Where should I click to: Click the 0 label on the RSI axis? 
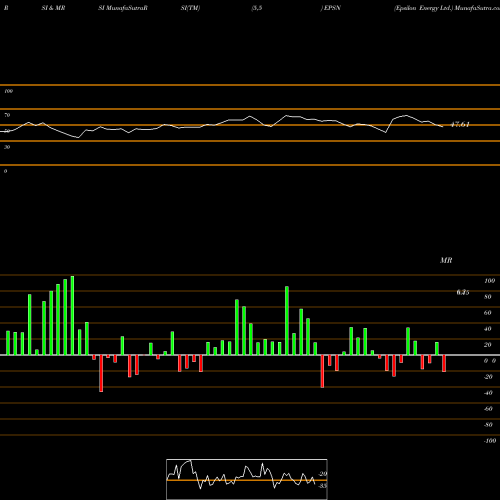point(5,171)
